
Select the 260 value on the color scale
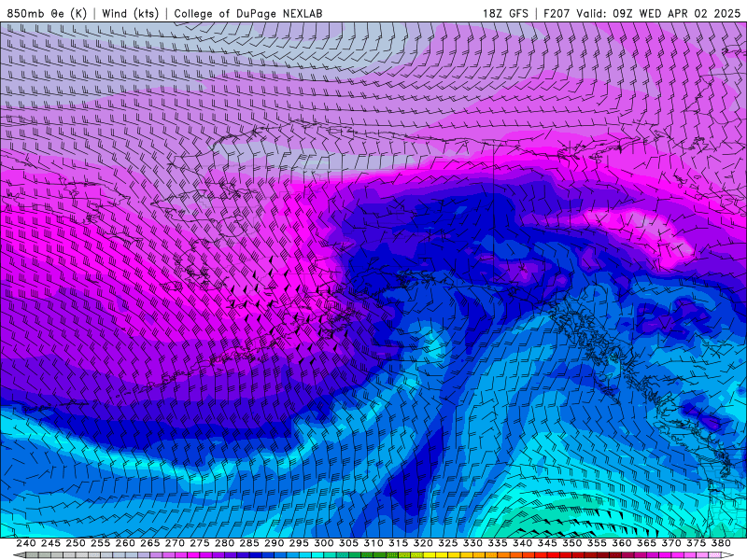coord(125,543)
